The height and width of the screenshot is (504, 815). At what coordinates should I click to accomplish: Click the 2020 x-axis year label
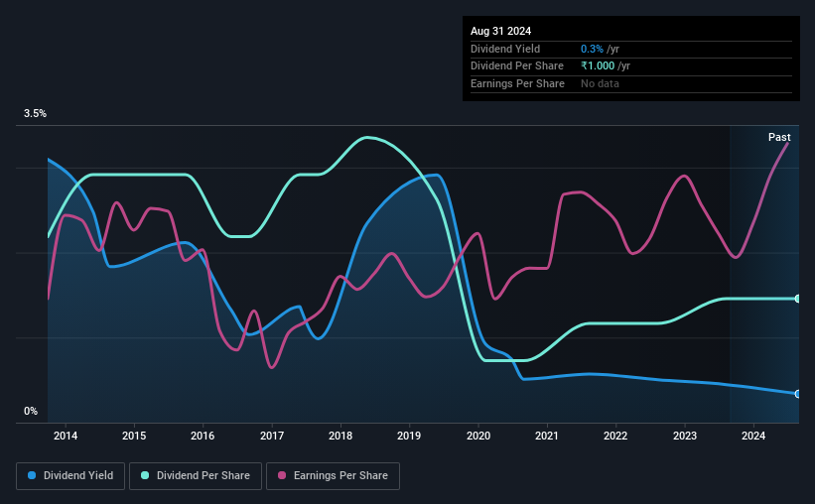tap(478, 436)
